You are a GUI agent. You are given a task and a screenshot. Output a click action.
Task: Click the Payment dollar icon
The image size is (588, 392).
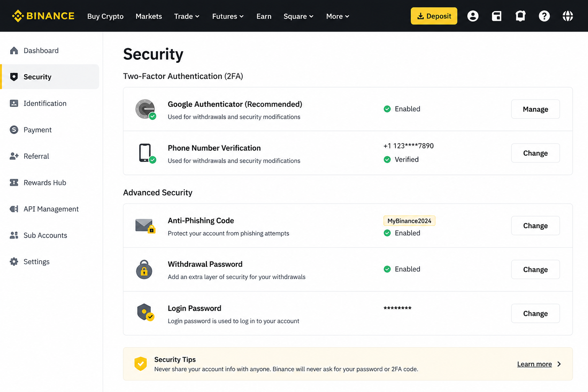(x=14, y=130)
